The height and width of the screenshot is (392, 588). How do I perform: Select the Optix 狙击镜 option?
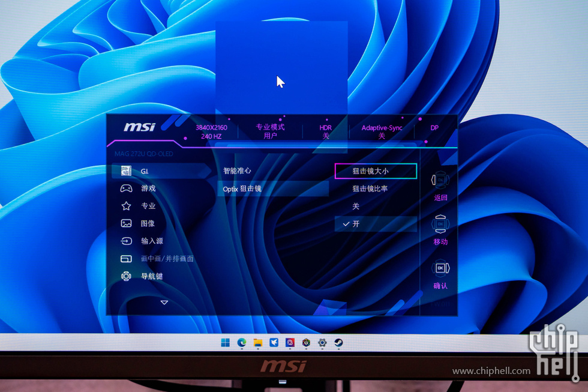pyautogui.click(x=273, y=188)
